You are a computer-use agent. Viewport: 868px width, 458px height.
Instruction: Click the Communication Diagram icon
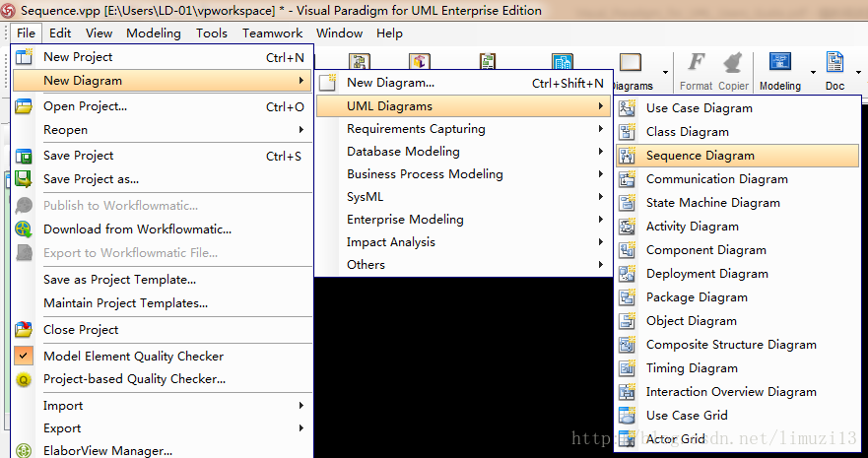pos(627,179)
